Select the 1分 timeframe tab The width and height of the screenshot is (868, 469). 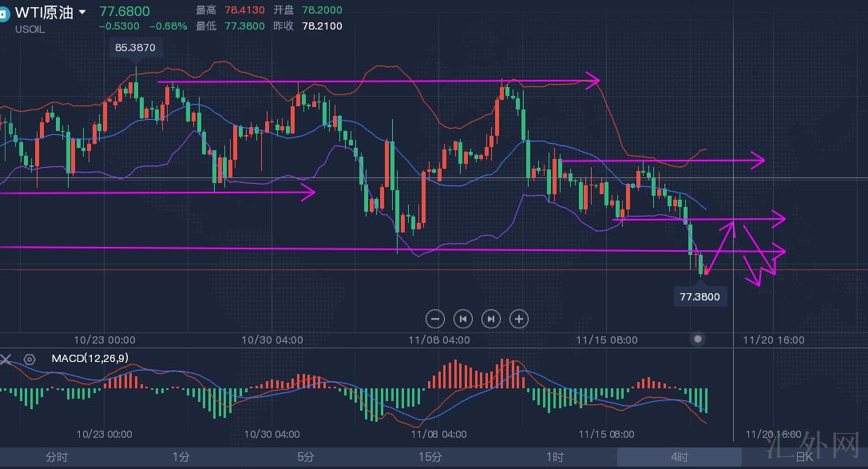(181, 457)
